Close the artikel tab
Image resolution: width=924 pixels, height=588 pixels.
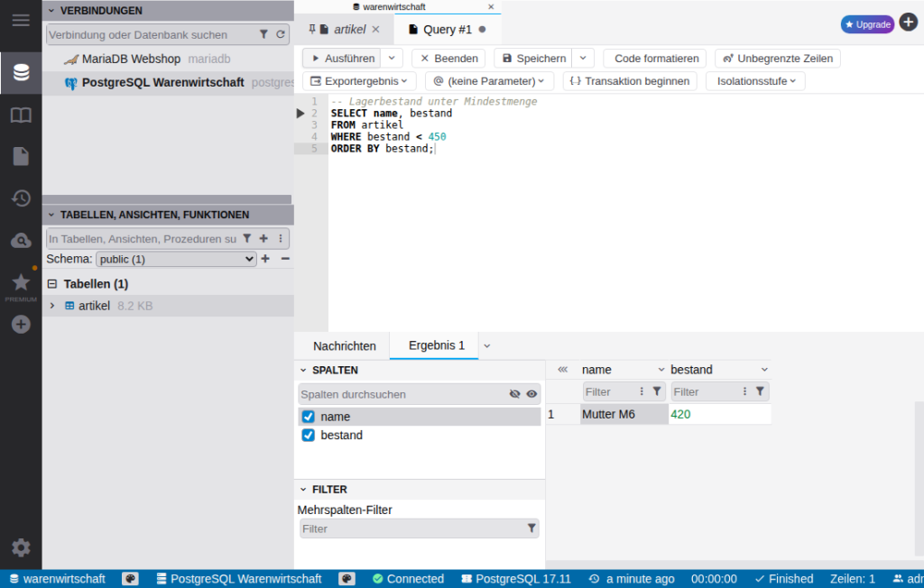(x=375, y=29)
